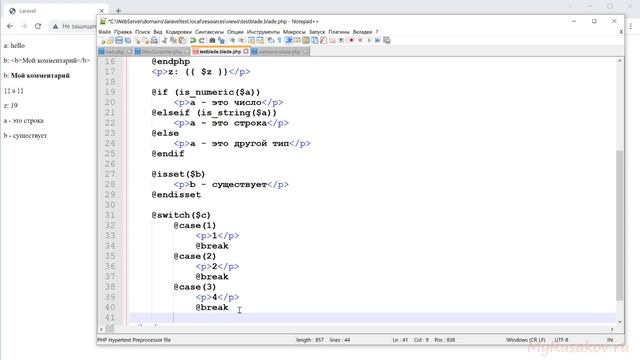Open the Макросы menu
Viewport: 640px width, 360px height.
294,32
